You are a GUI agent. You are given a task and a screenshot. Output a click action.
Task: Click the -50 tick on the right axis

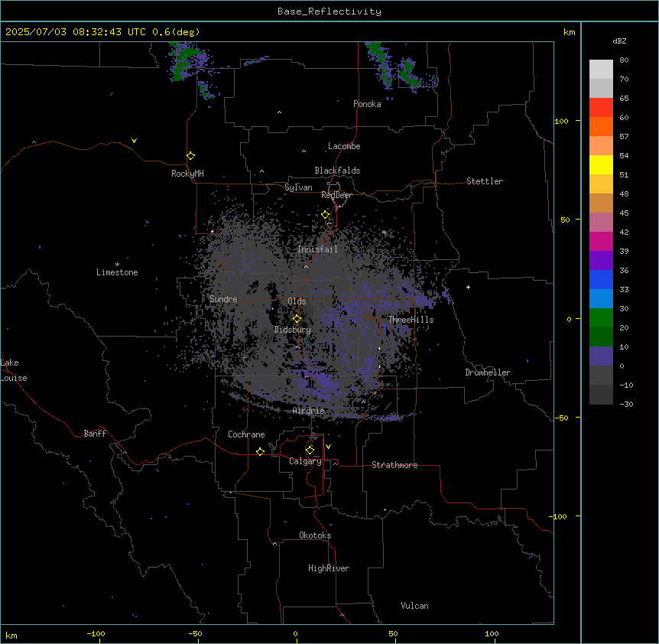click(561, 418)
